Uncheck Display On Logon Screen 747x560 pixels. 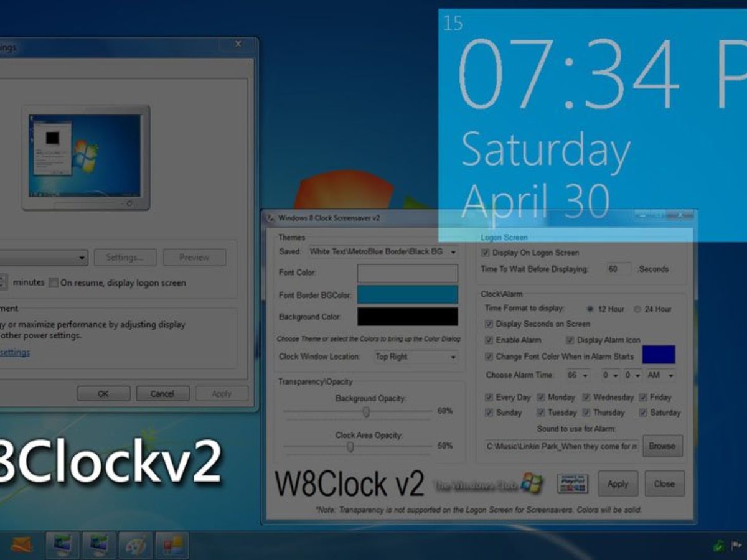coord(486,253)
